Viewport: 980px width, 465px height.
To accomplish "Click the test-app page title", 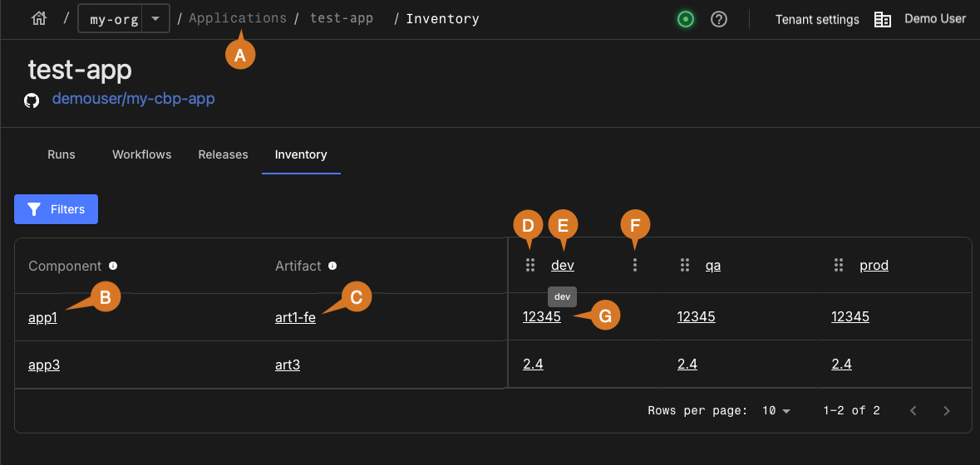I will click(80, 70).
